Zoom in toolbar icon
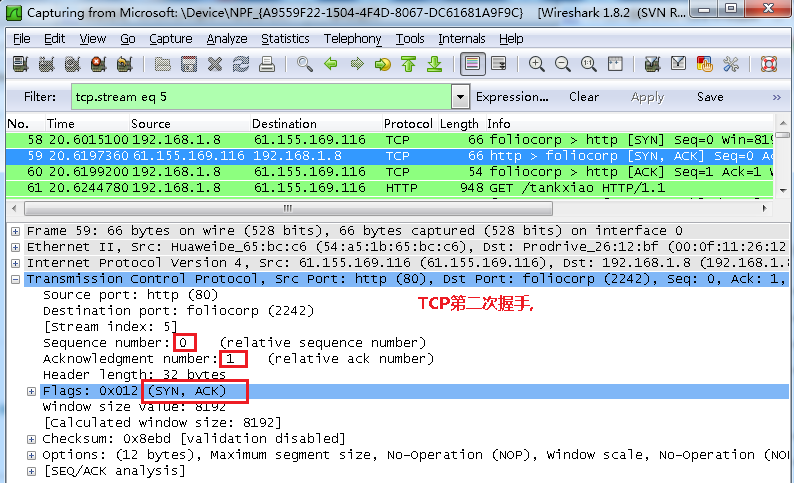Screen dimensions: 794x483 (536, 64)
